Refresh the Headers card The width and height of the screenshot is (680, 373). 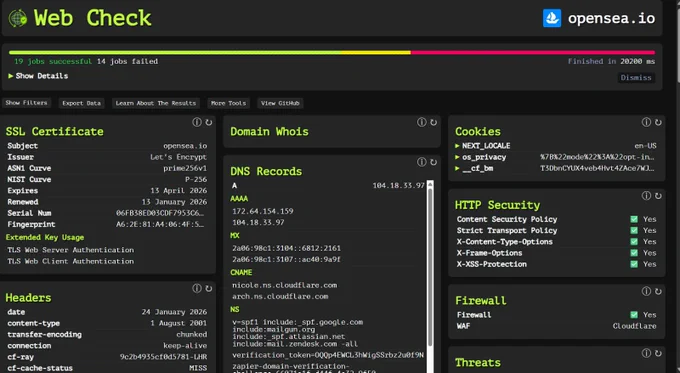coord(209,289)
